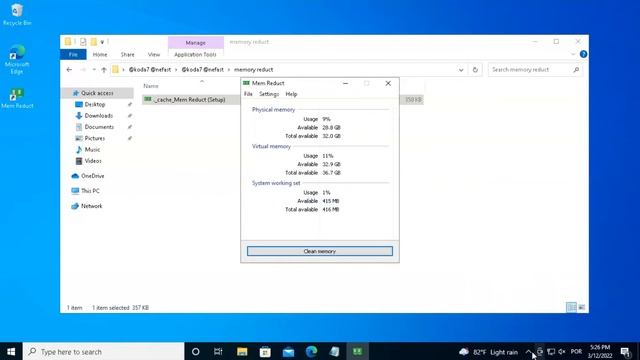The image size is (640, 360).
Task: Open Microsoft Store from the taskbar
Action: pos(265,351)
